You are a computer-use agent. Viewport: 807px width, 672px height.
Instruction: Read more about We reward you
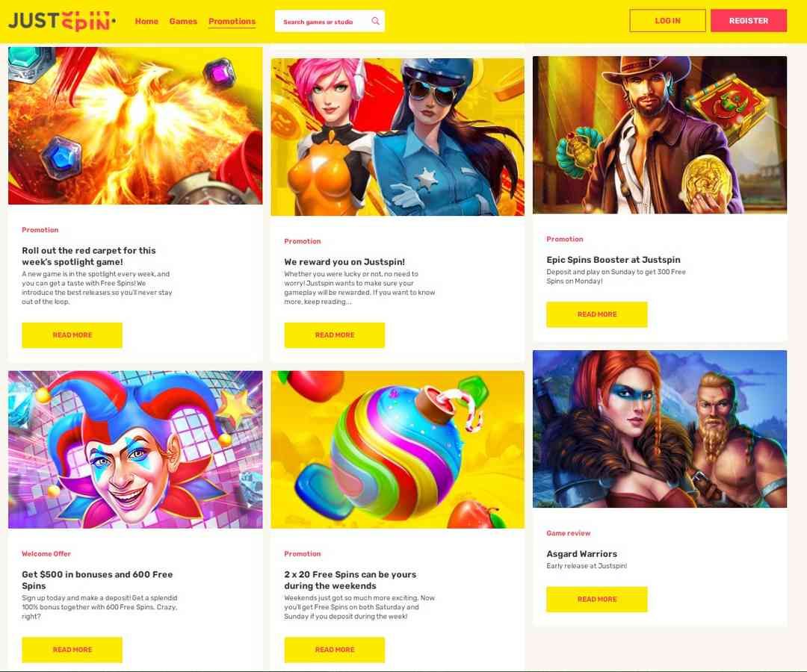tap(335, 335)
